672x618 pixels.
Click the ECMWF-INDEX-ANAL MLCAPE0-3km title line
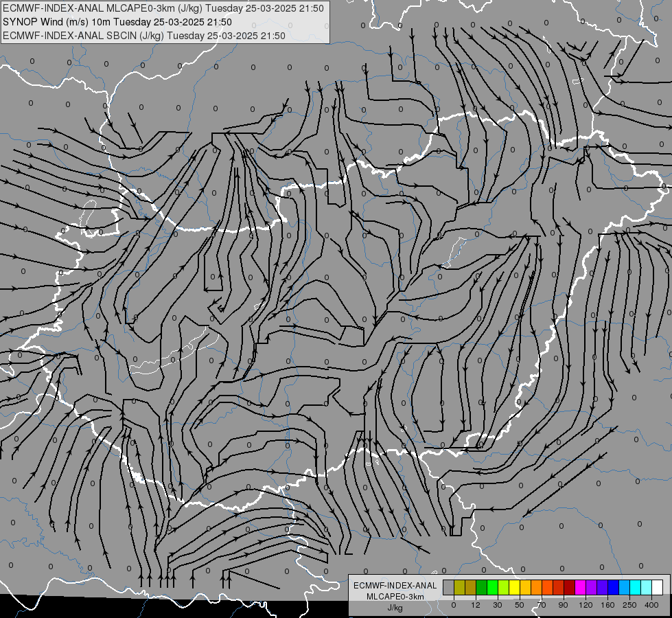[x=163, y=8]
